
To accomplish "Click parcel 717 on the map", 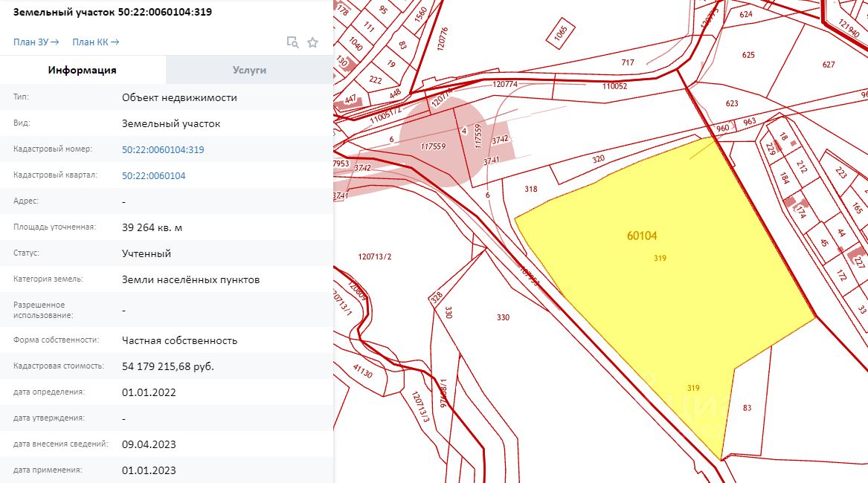I will click(628, 62).
